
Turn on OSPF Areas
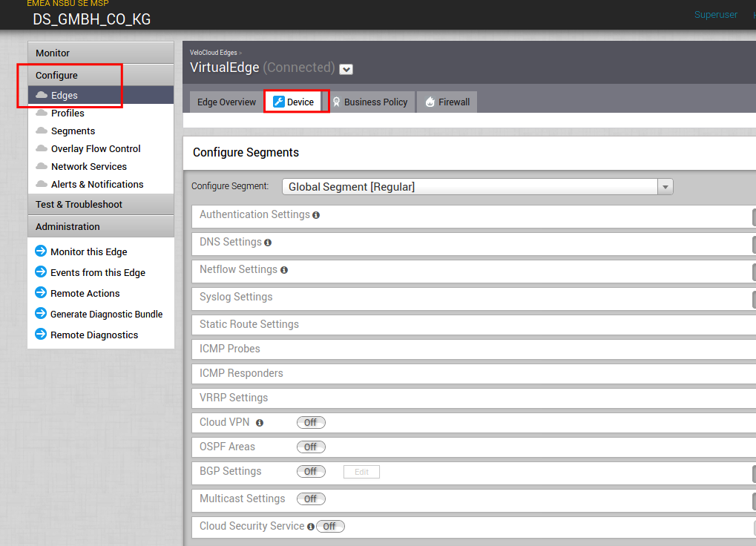click(x=310, y=447)
